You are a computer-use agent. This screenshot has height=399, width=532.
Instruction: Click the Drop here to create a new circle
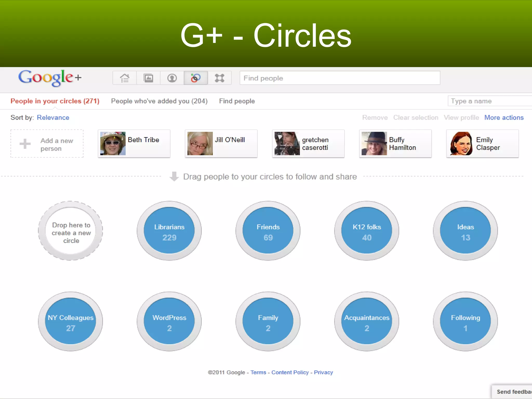pos(71,231)
